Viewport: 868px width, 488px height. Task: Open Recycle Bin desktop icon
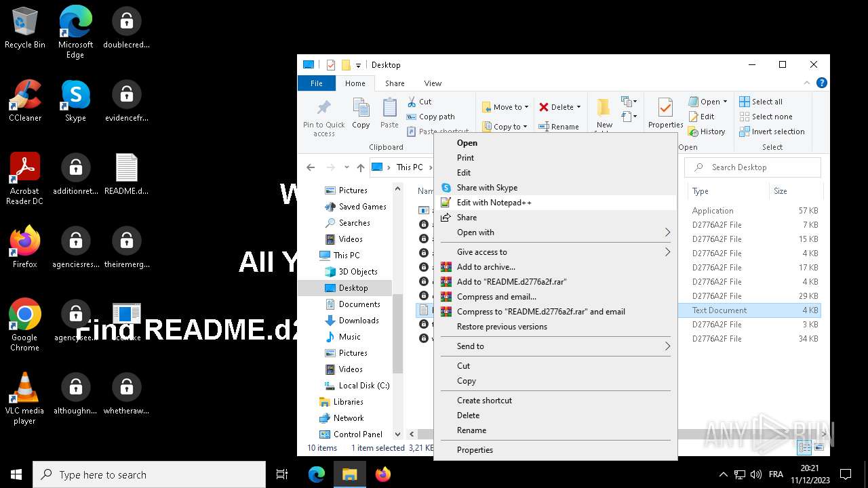click(x=25, y=28)
